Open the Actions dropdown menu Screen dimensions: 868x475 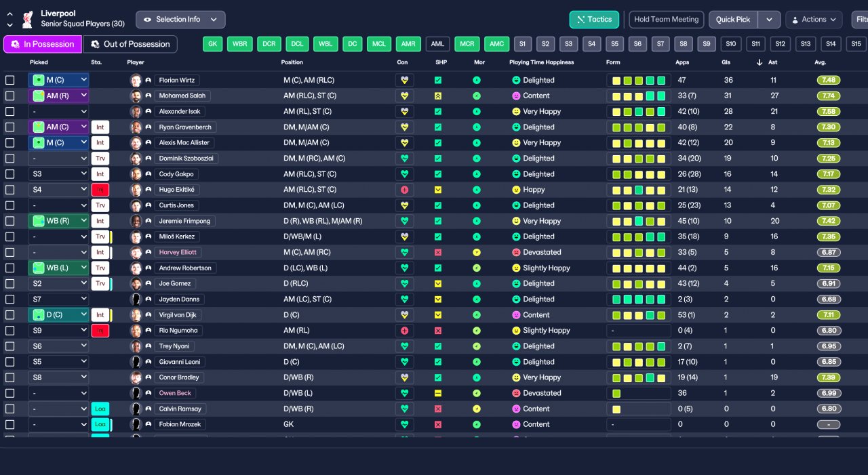[x=814, y=20]
